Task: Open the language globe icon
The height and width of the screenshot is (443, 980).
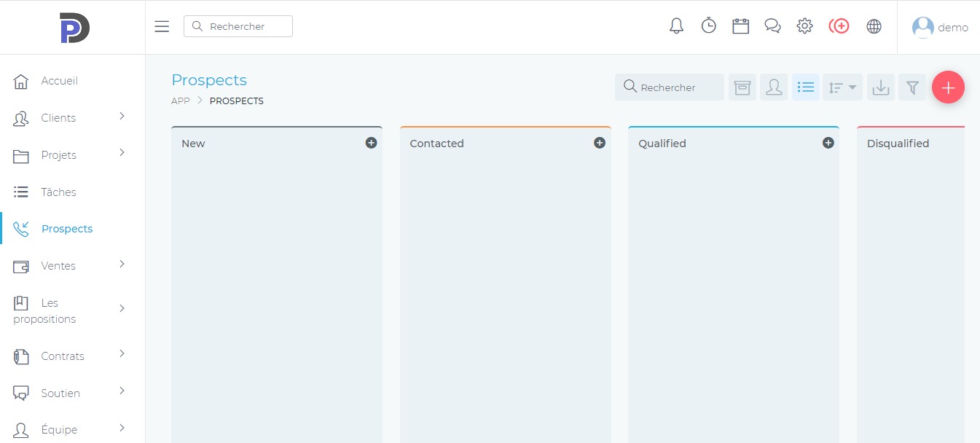Action: (x=874, y=26)
